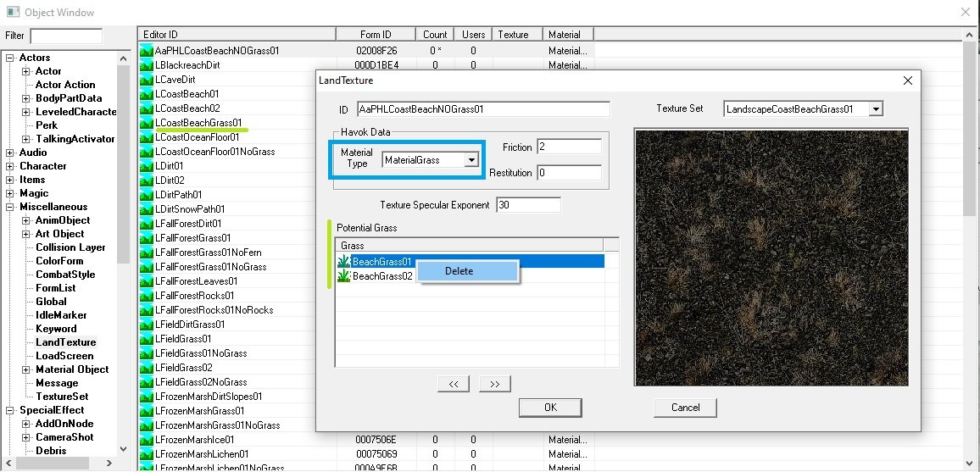Click the Texture Specular Exponent field
980x472 pixels.
(x=528, y=205)
